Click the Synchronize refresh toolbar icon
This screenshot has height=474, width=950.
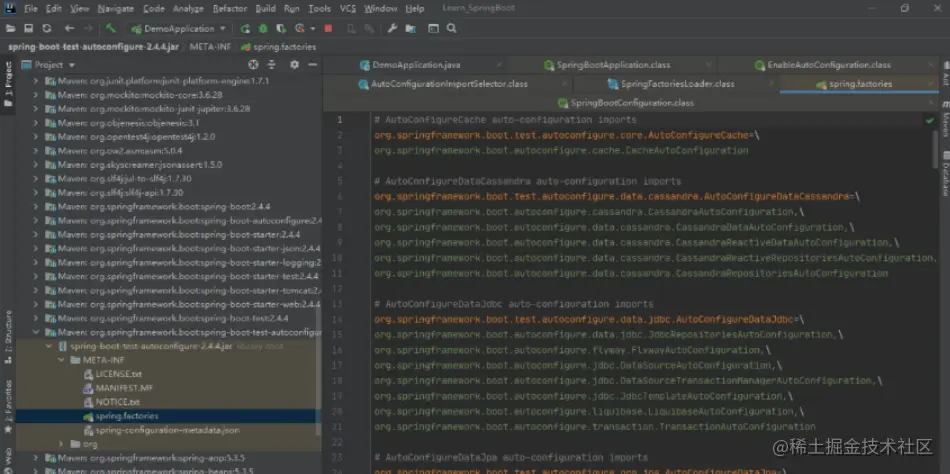[47, 28]
